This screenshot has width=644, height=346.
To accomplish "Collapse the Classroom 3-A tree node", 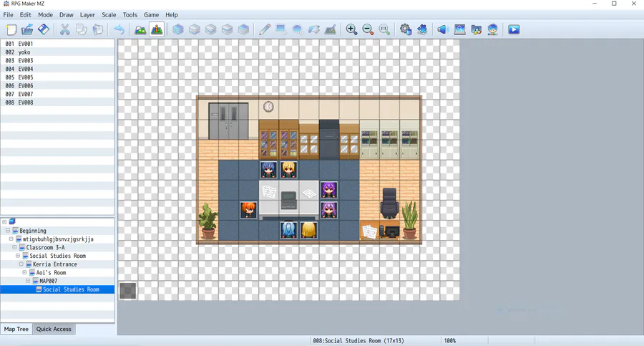I will [x=14, y=248].
